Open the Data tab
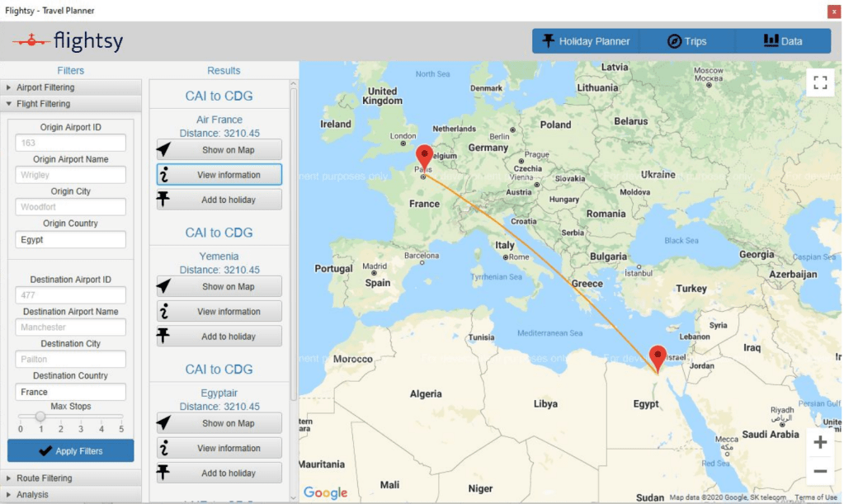 click(x=782, y=41)
